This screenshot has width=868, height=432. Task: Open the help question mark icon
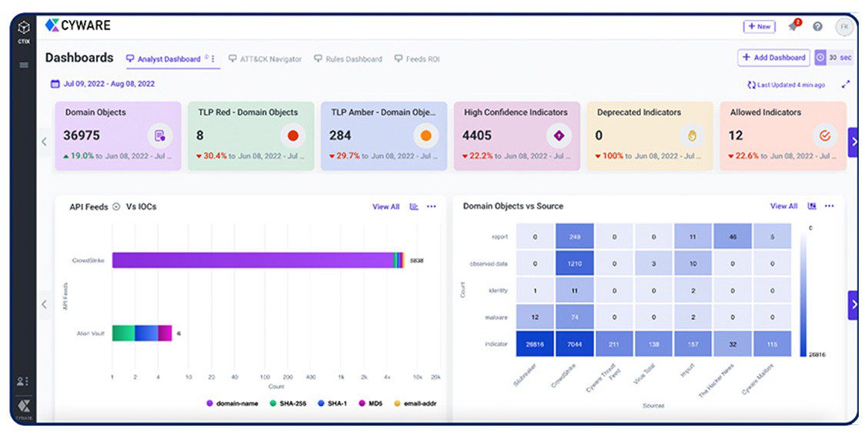pyautogui.click(x=818, y=27)
